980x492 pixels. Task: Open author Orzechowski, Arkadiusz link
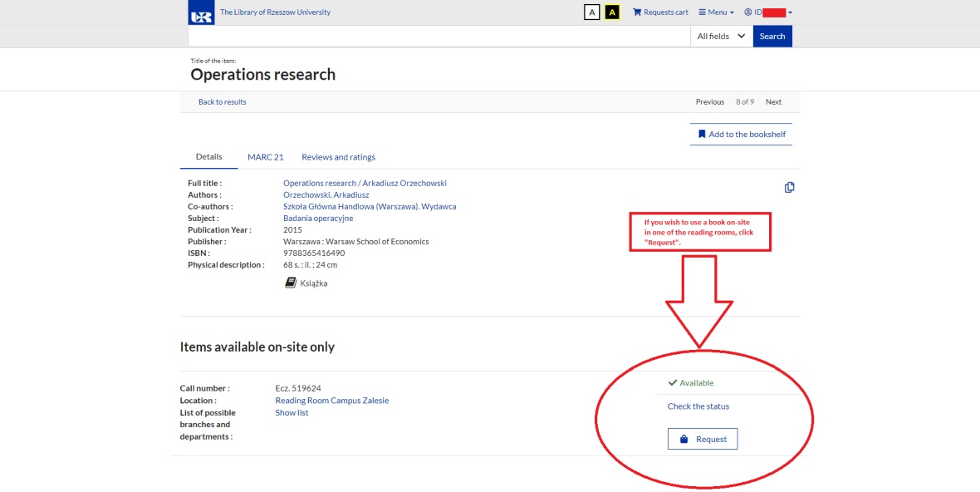point(326,195)
